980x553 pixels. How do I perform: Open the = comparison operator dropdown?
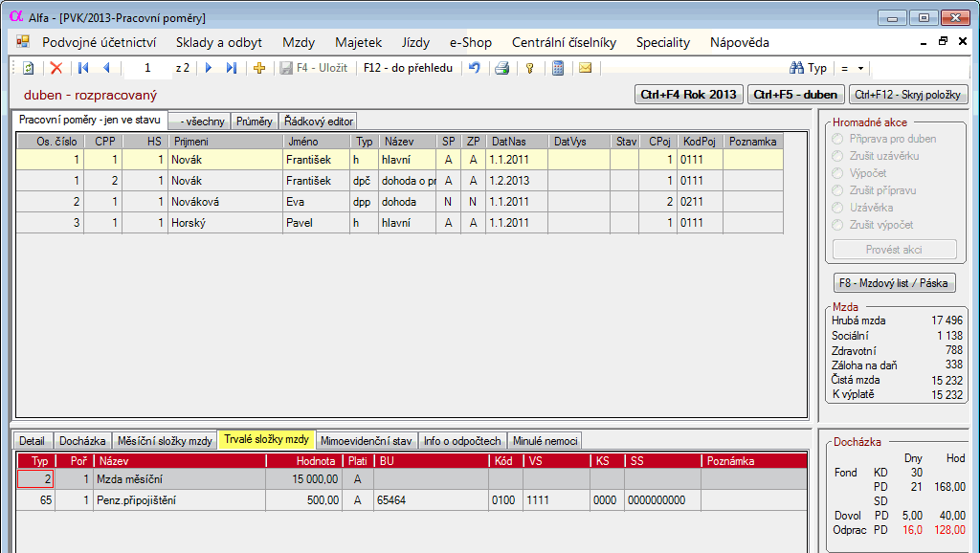(x=853, y=68)
